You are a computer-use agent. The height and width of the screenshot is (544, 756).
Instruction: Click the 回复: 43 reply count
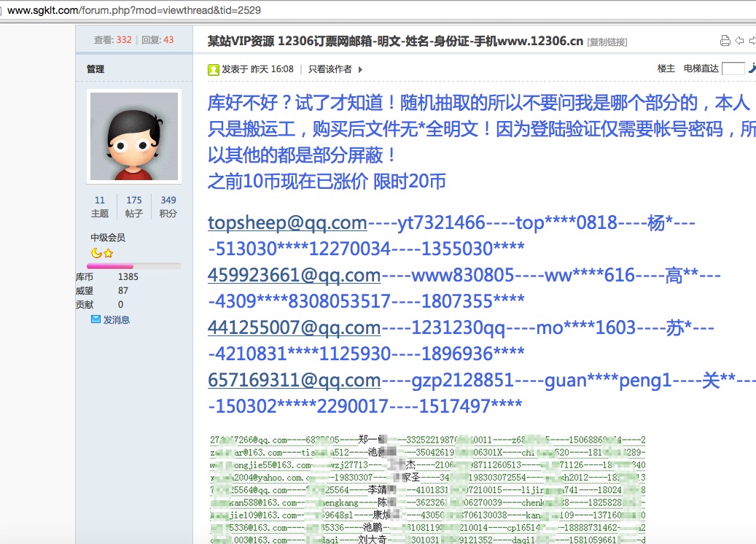click(157, 40)
